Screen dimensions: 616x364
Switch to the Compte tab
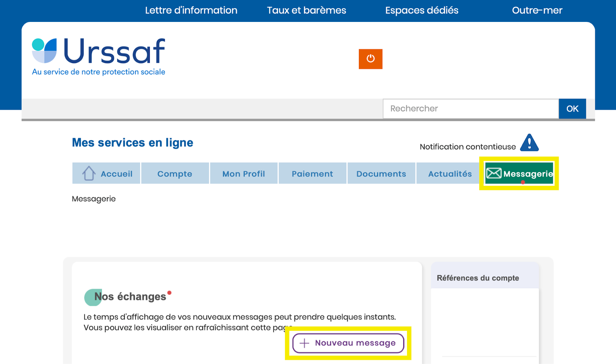175,173
